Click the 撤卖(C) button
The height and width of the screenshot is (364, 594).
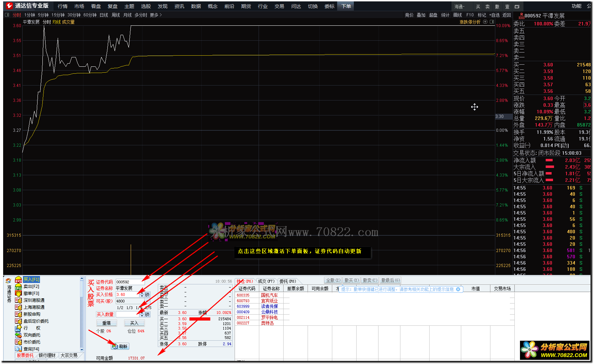370,280
